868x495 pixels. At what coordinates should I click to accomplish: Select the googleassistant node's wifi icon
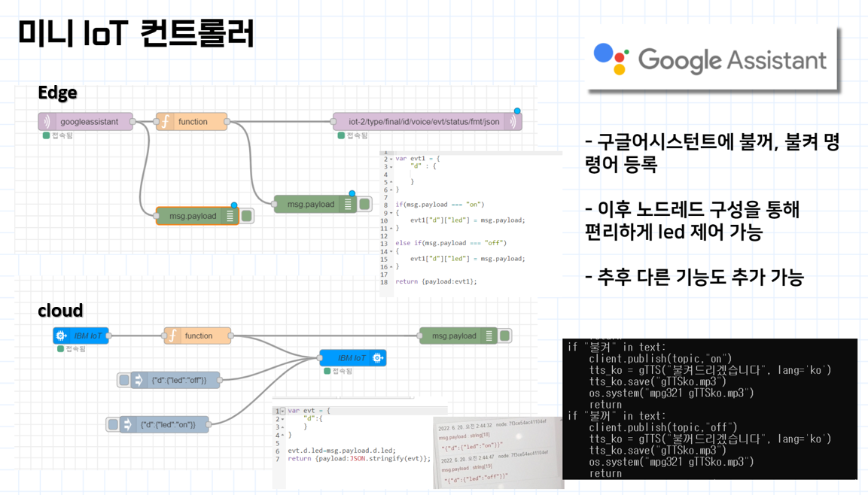pos(47,120)
